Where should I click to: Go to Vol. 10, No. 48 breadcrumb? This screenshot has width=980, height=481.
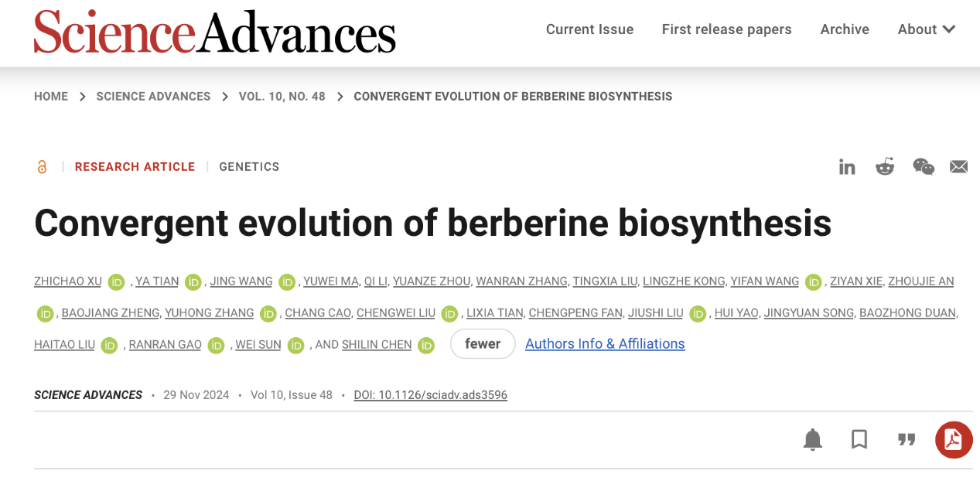click(x=282, y=97)
